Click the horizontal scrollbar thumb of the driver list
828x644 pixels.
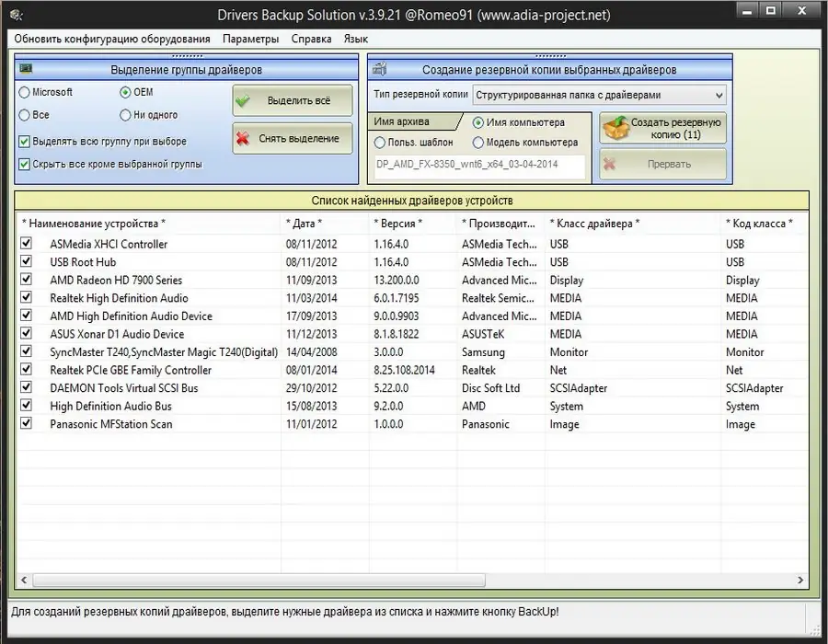259,581
